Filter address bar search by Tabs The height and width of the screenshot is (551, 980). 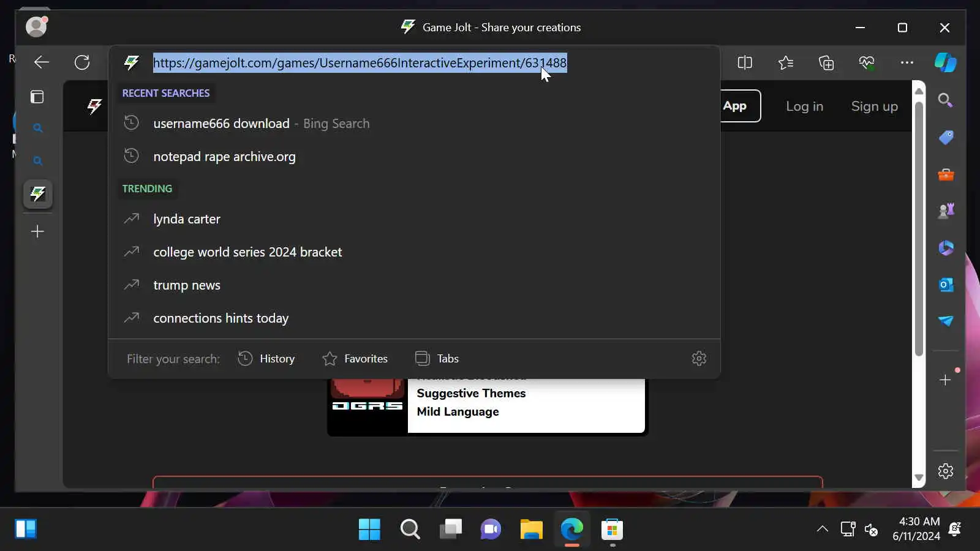[437, 359]
